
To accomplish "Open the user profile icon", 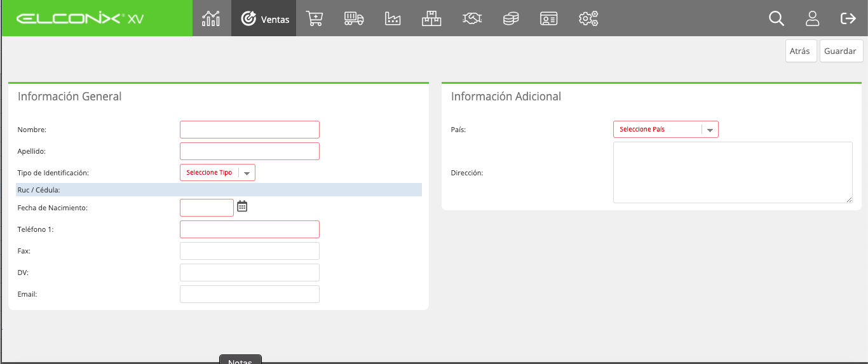I will pos(812,18).
